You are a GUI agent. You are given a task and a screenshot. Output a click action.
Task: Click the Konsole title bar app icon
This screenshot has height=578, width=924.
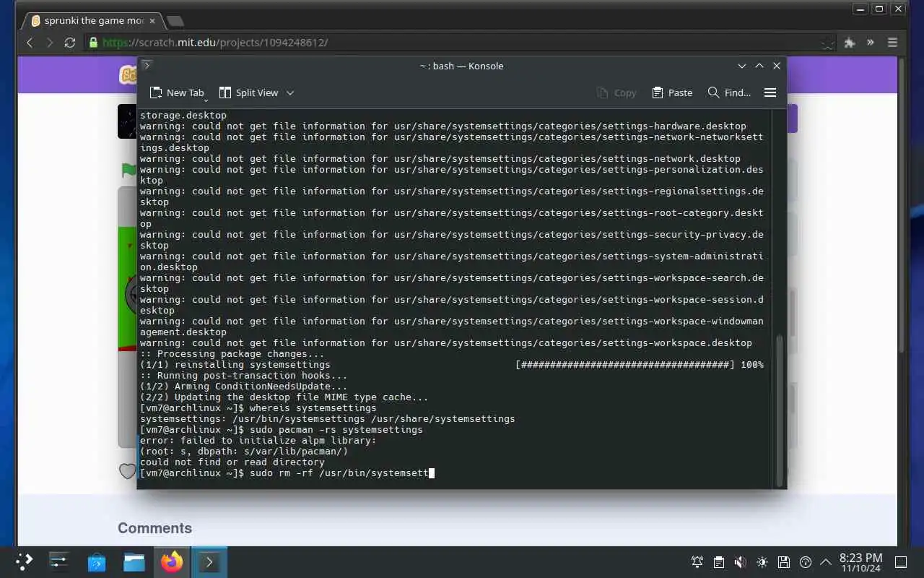pos(147,66)
